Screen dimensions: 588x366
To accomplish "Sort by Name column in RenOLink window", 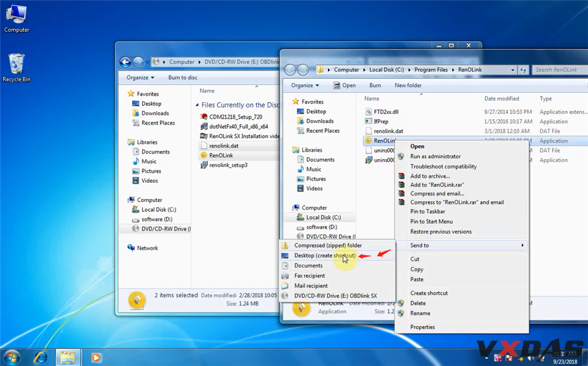I will click(372, 99).
